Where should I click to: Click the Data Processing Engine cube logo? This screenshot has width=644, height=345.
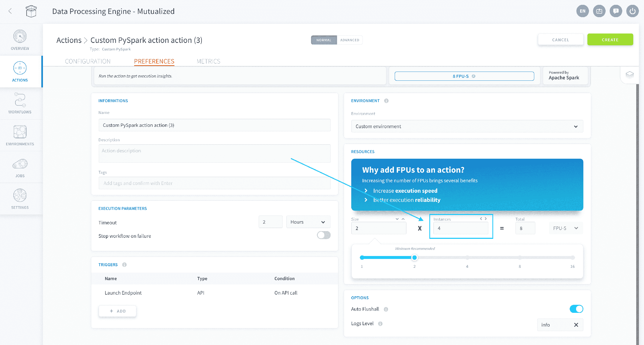[x=31, y=11]
